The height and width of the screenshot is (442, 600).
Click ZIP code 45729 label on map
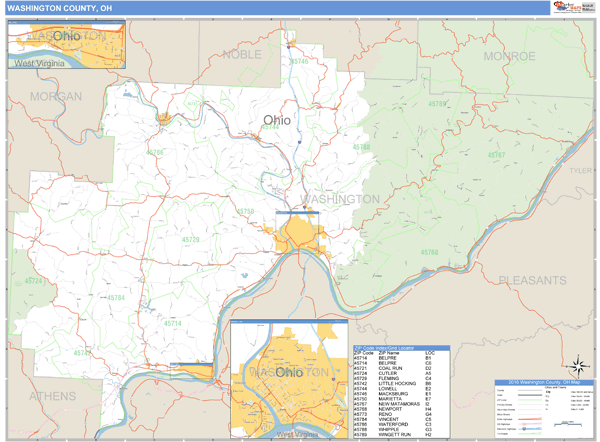(190, 240)
